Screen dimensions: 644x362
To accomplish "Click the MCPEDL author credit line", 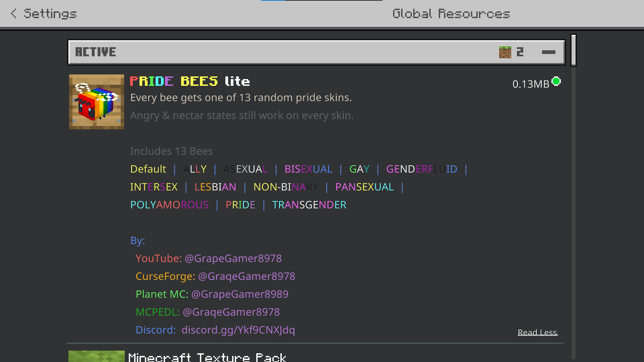I will (208, 312).
